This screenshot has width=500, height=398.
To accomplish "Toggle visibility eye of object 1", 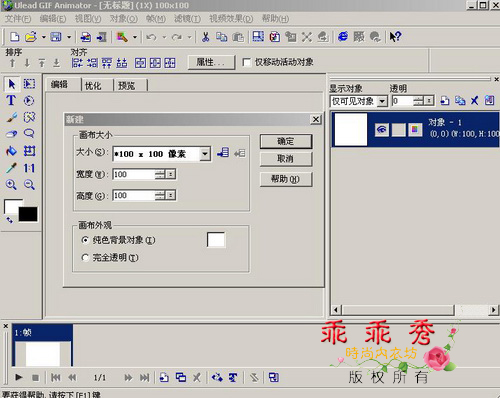I will (x=382, y=129).
